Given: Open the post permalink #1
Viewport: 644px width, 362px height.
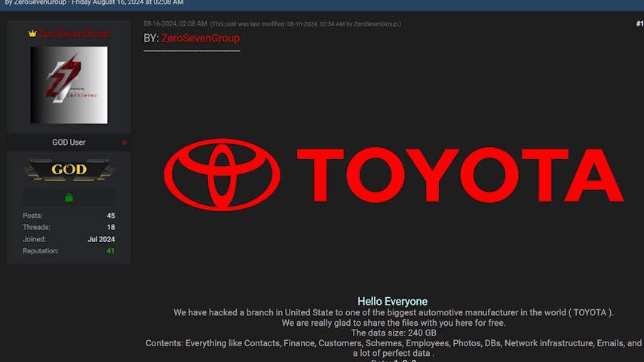Looking at the screenshot, I should point(640,24).
